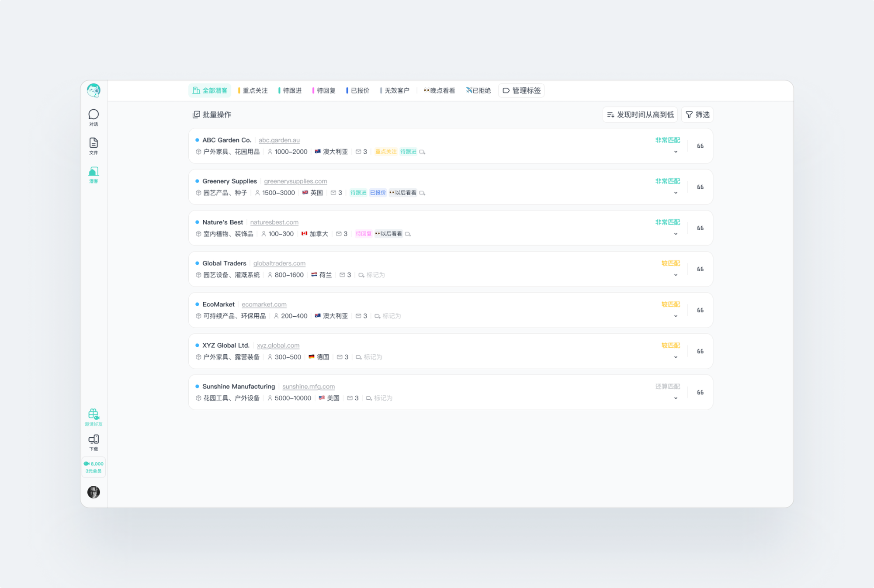Open the ABC Garden Co. company name
Screen dimensions: 874x588
(x=227, y=140)
